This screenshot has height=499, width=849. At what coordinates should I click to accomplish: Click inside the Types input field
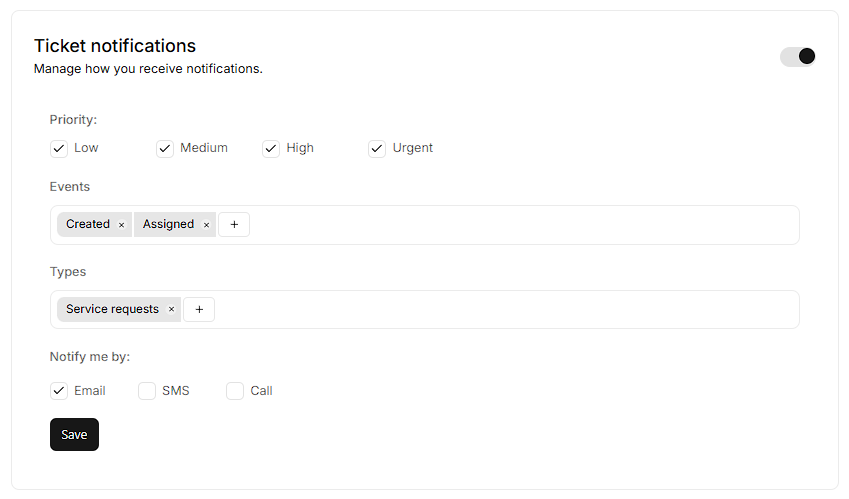tap(500, 310)
